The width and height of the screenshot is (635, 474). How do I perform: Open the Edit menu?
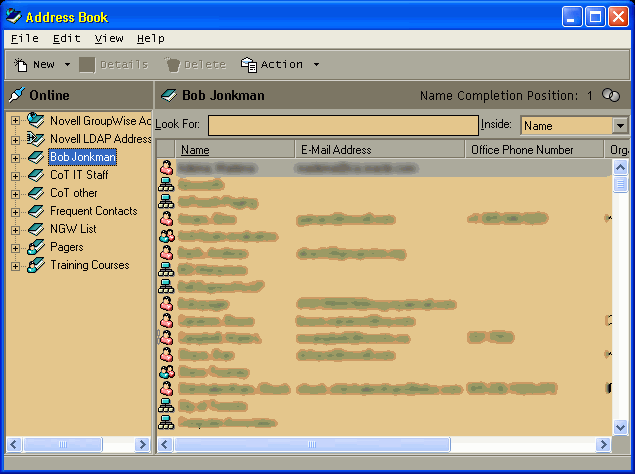point(66,38)
